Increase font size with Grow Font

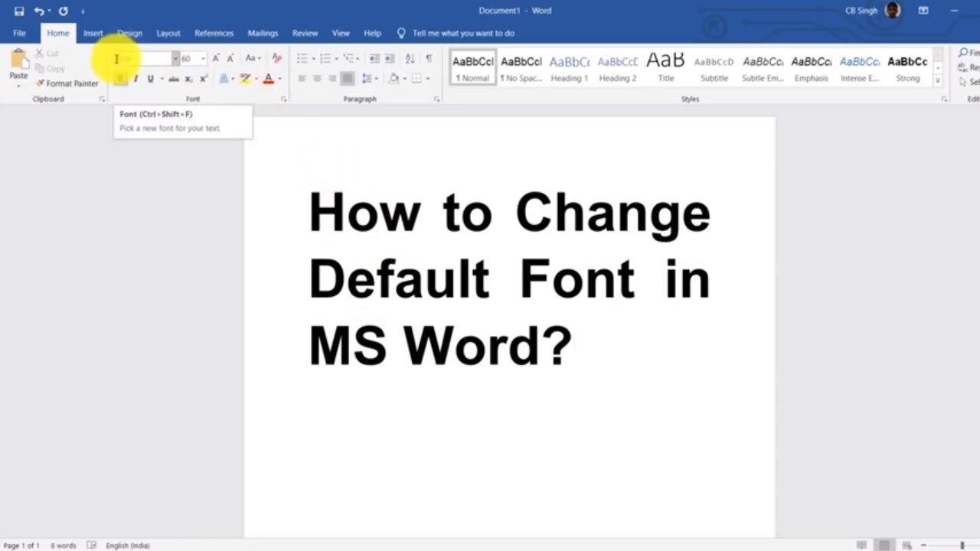click(216, 58)
